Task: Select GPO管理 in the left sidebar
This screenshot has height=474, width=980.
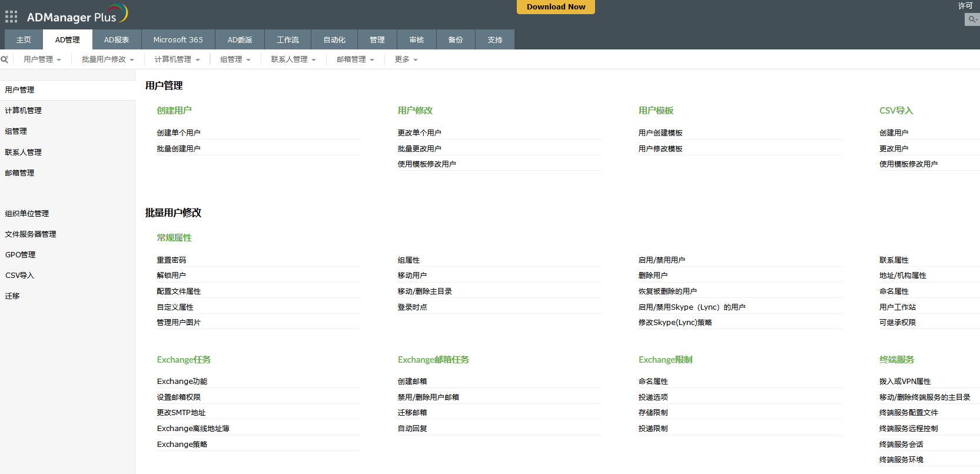Action: click(x=21, y=255)
